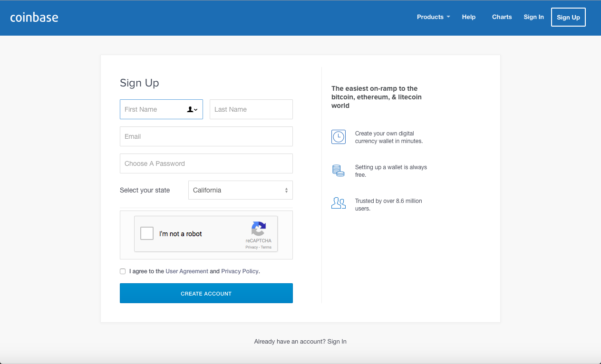Open the Products dropdown menu
Screen dimensions: 601x364
click(x=433, y=17)
